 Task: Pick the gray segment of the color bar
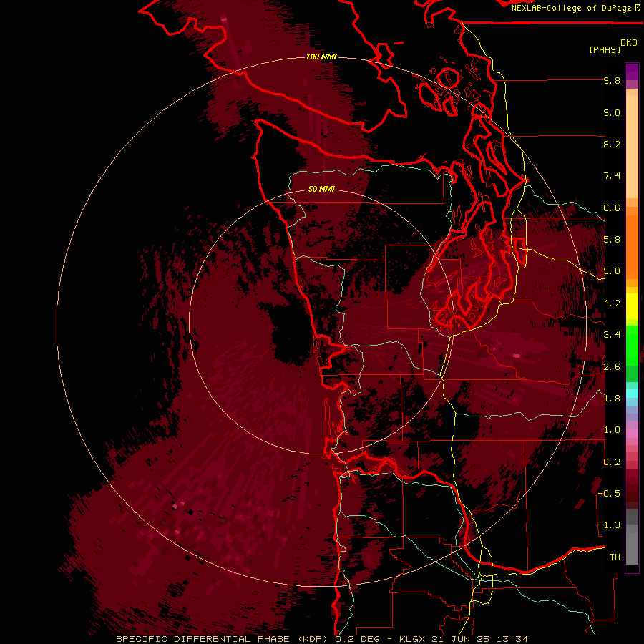pos(632,537)
